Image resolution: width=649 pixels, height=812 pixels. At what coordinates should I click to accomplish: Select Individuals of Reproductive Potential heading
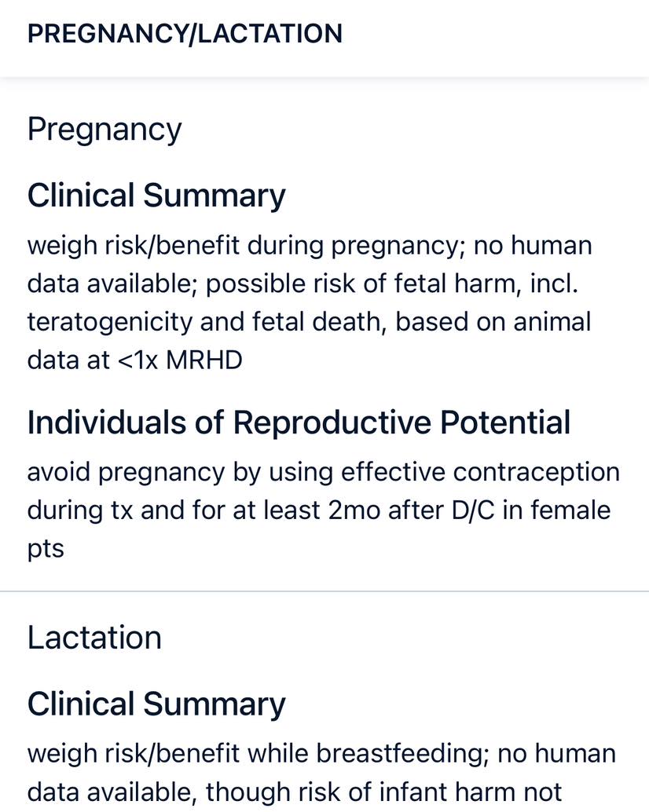point(299,422)
